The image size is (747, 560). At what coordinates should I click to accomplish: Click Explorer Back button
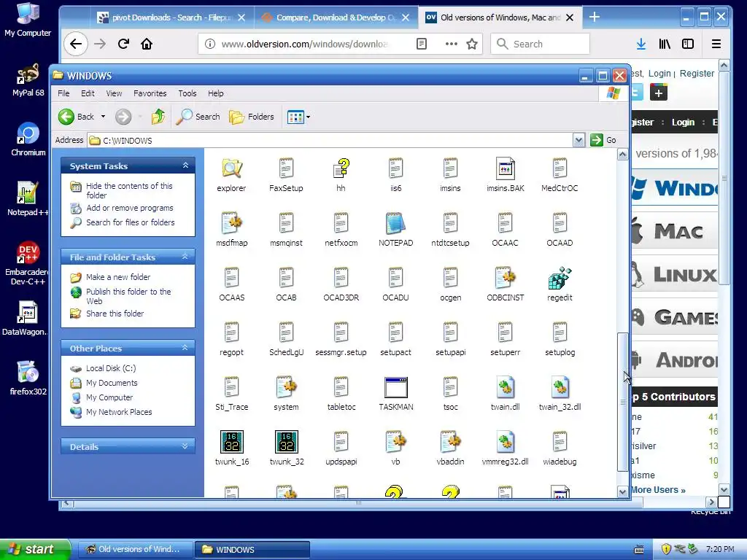point(77,117)
